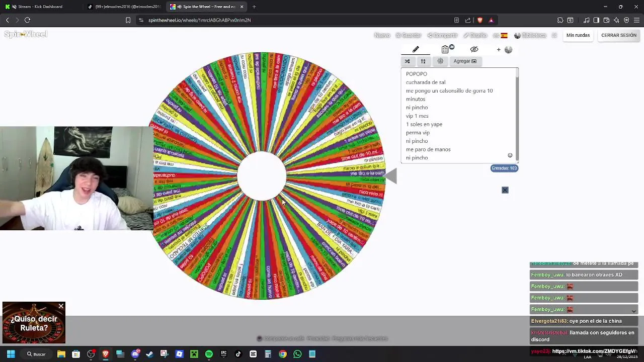The width and height of the screenshot is (644, 362).
Task: Close the roulette ad popup
Action: (x=61, y=306)
